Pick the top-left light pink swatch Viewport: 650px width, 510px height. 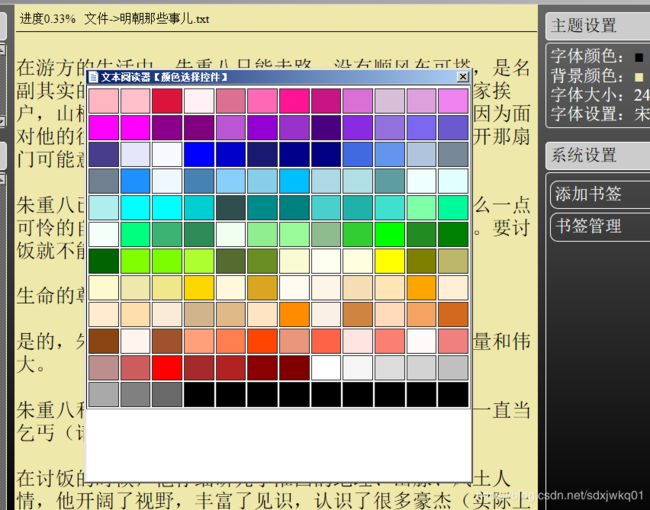tap(104, 101)
